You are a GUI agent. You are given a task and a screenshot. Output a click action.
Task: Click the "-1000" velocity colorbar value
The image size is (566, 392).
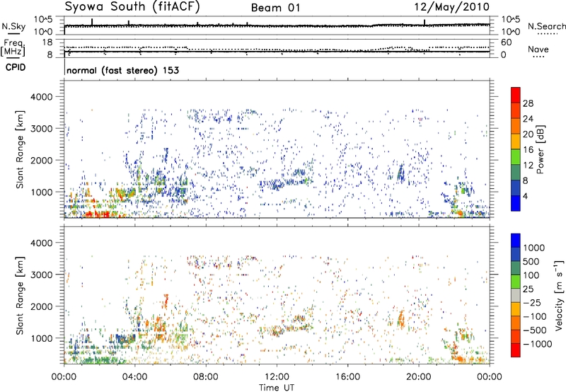[537, 344]
